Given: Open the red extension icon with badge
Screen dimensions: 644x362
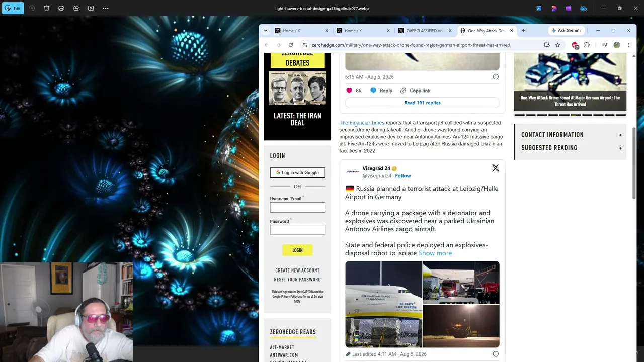Looking at the screenshot, I should pos(575,45).
